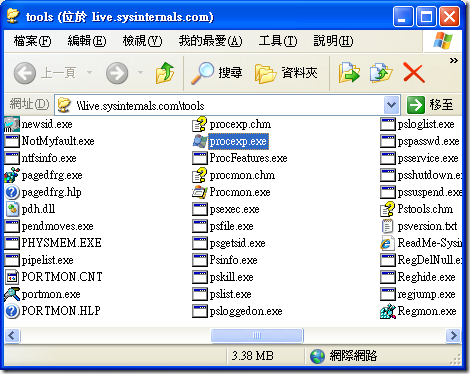
Task: Delete the selected file with the red X
Action: click(414, 73)
